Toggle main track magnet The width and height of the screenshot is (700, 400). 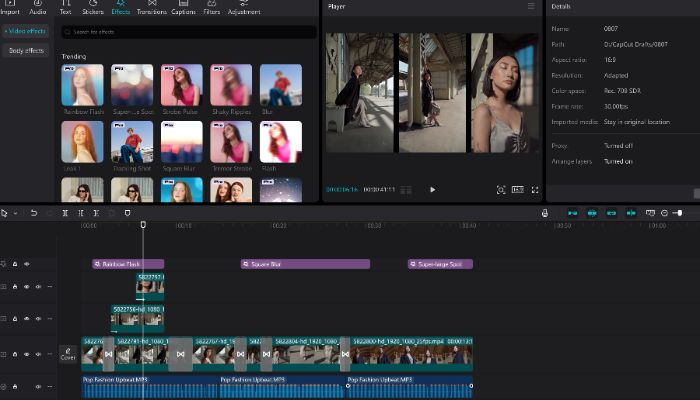tap(572, 213)
